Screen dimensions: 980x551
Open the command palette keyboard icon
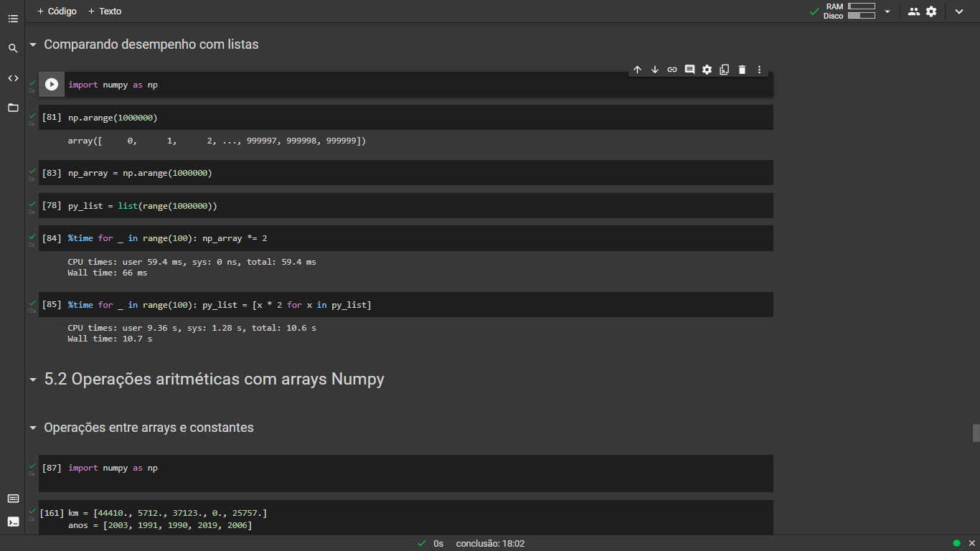(x=13, y=499)
